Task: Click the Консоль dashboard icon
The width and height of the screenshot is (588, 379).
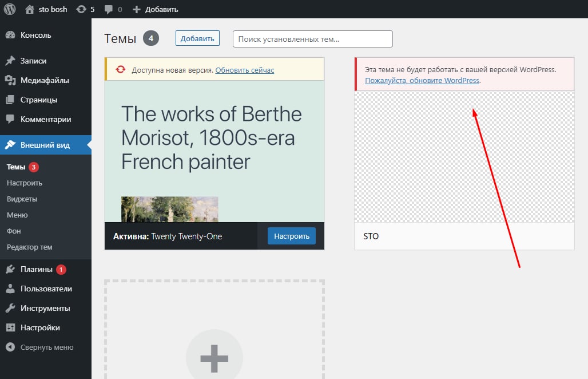Action: 10,35
